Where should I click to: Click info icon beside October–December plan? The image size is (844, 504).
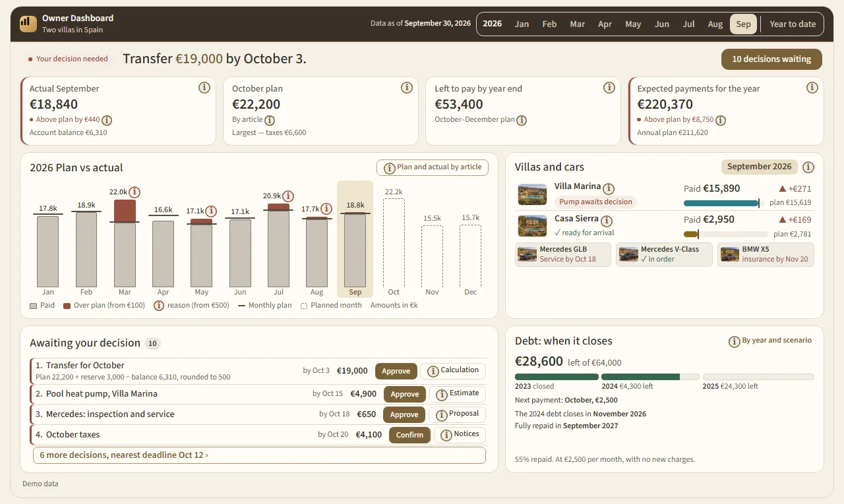(522, 120)
